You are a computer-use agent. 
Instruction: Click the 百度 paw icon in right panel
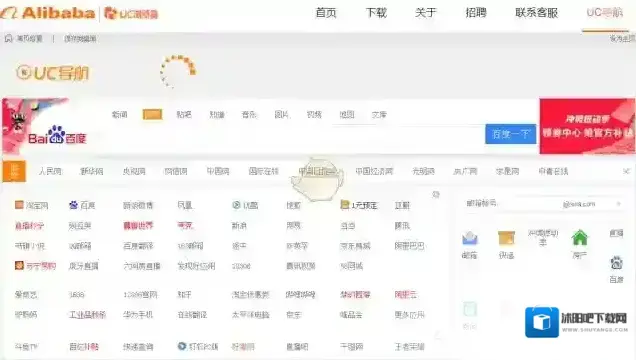tap(617, 263)
